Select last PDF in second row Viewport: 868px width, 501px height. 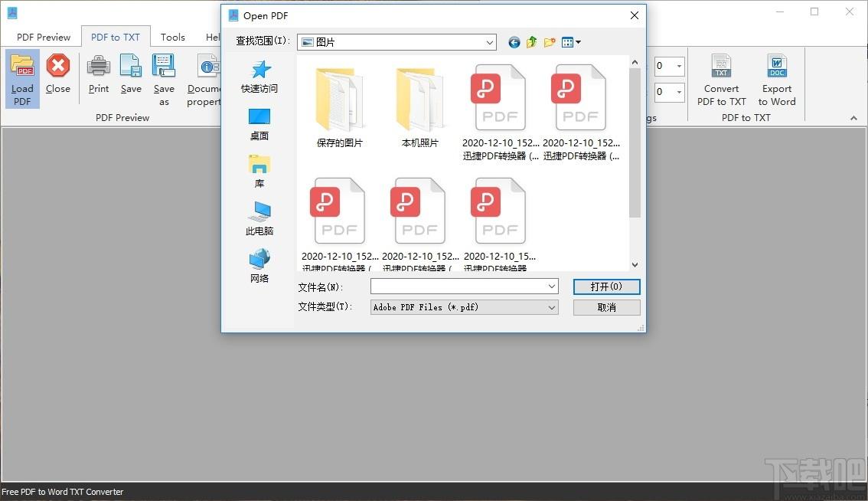click(500, 224)
